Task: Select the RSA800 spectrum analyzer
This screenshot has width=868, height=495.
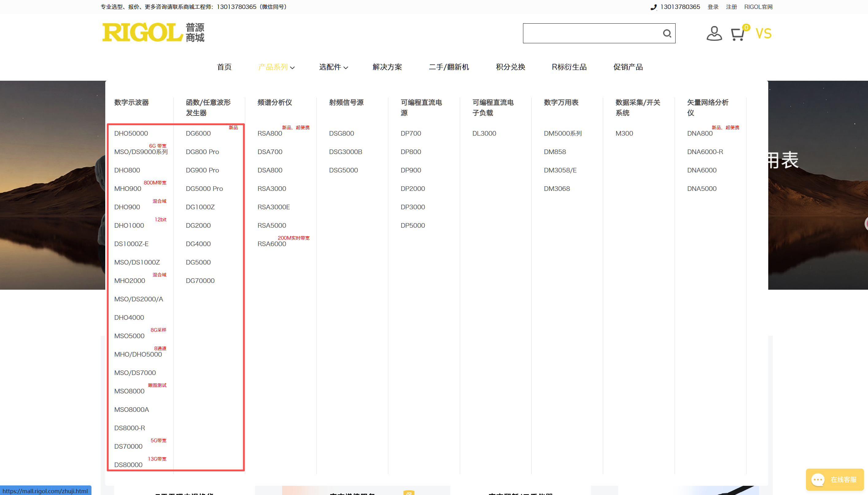Action: [x=269, y=133]
